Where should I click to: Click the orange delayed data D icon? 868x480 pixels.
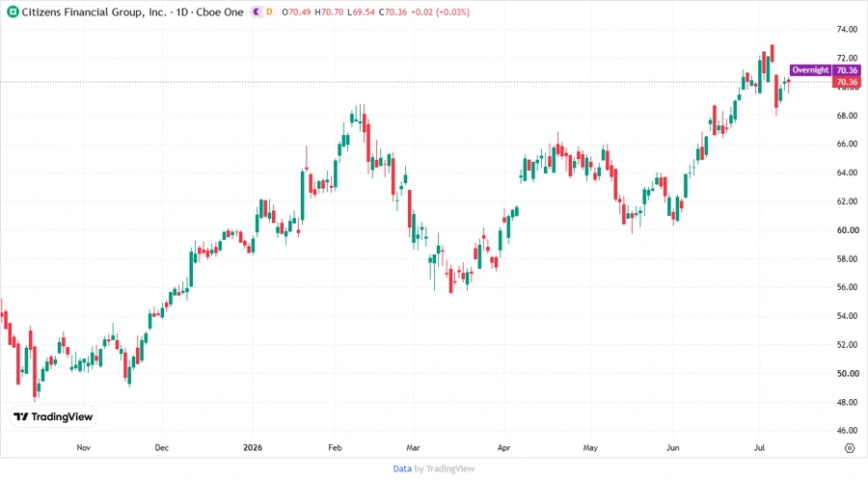[270, 12]
